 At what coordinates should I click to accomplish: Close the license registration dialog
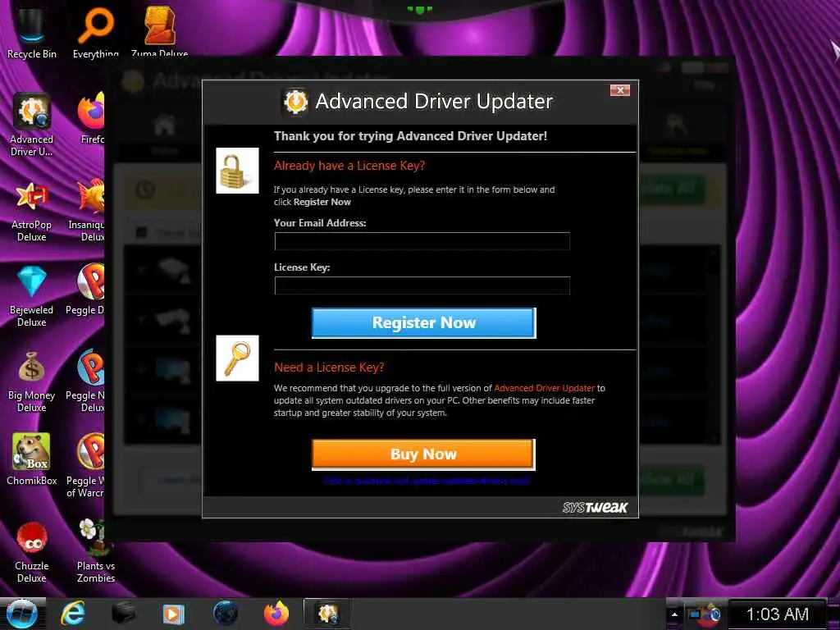click(x=620, y=90)
